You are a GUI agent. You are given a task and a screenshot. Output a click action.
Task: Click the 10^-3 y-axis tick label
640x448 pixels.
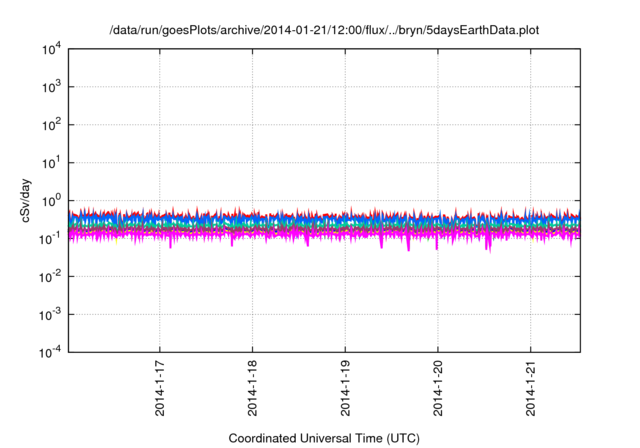[x=50, y=315]
